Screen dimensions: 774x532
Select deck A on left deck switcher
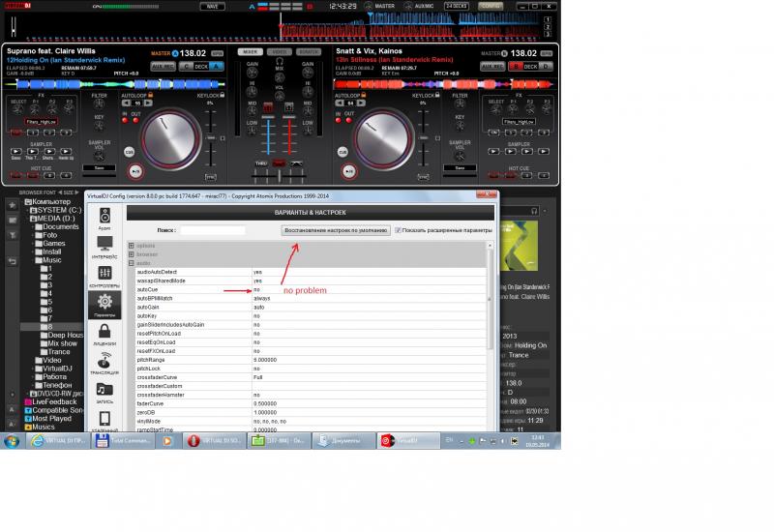216,67
